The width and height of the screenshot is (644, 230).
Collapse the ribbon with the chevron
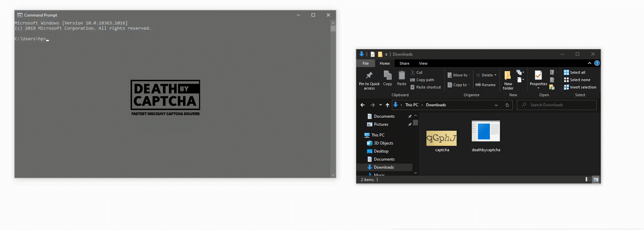coord(589,63)
